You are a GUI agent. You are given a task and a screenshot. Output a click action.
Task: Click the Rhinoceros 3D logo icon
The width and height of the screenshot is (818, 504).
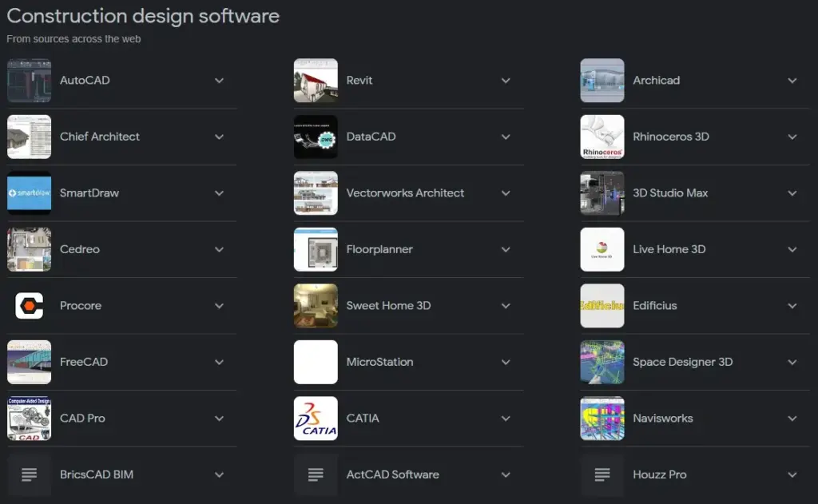click(602, 137)
